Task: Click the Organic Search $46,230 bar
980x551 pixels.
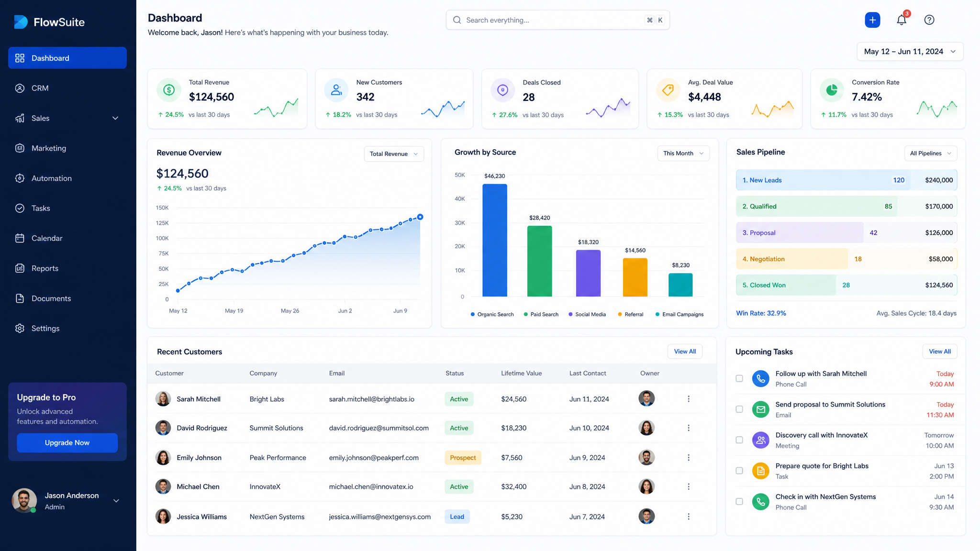Action: pos(495,240)
